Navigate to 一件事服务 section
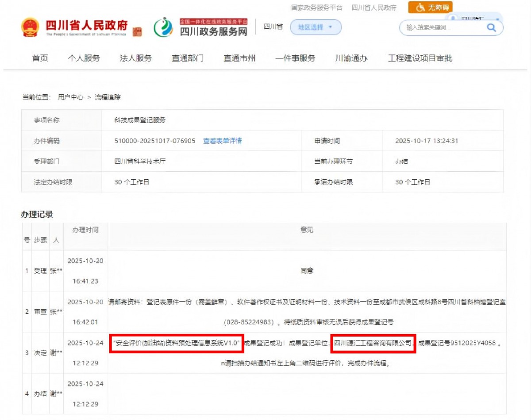The width and height of the screenshot is (531, 420). click(x=295, y=58)
